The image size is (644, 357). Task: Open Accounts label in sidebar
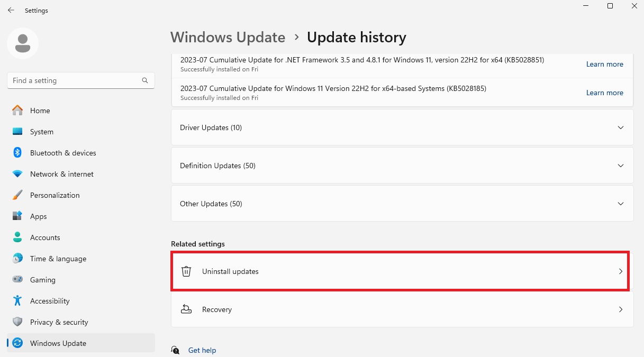click(x=45, y=237)
